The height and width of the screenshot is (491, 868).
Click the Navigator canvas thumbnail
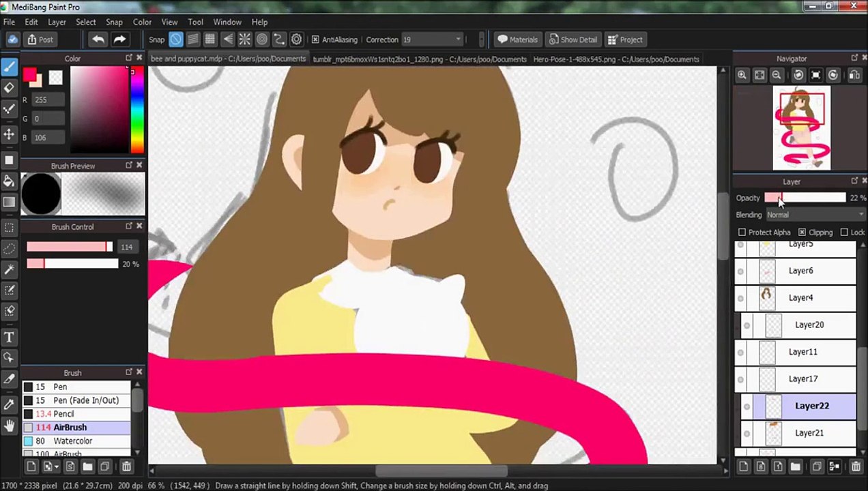tap(802, 128)
